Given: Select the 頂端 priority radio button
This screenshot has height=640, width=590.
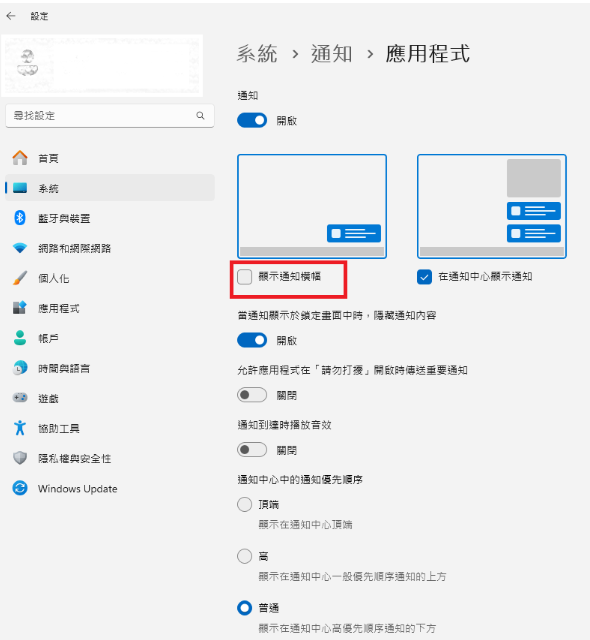Looking at the screenshot, I should coord(244,504).
